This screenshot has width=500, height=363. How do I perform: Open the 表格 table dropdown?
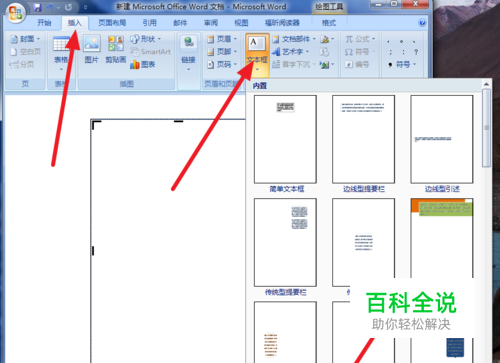(x=61, y=53)
